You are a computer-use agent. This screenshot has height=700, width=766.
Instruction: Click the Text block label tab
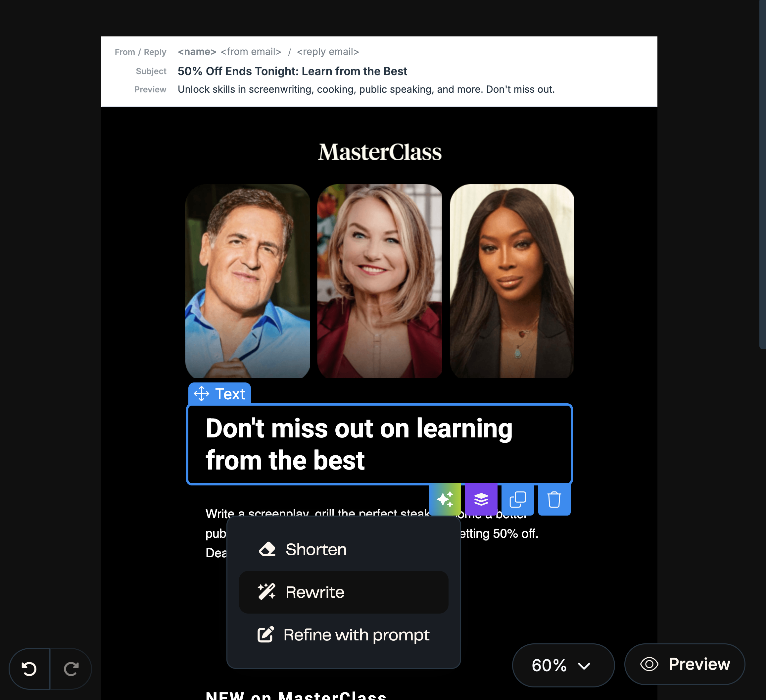click(219, 394)
